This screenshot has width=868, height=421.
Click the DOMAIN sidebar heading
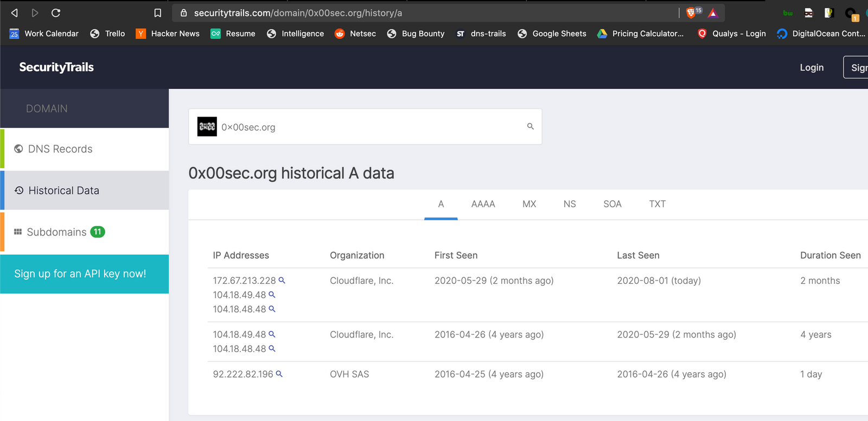point(47,109)
